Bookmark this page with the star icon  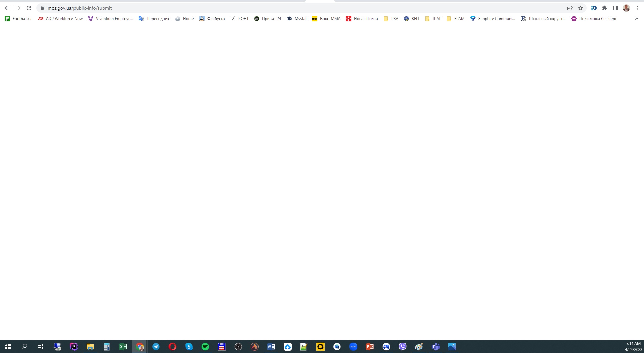581,8
